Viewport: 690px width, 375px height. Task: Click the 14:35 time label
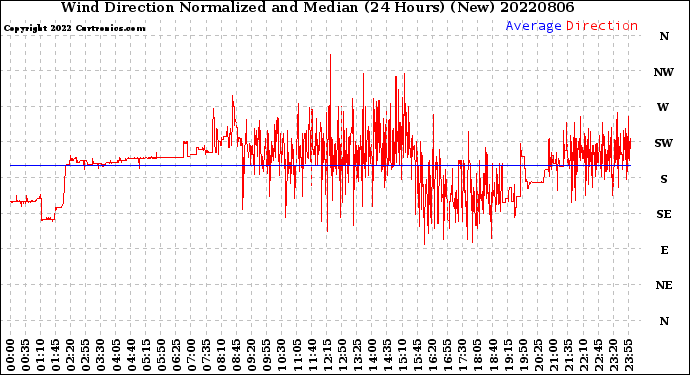coord(386,355)
